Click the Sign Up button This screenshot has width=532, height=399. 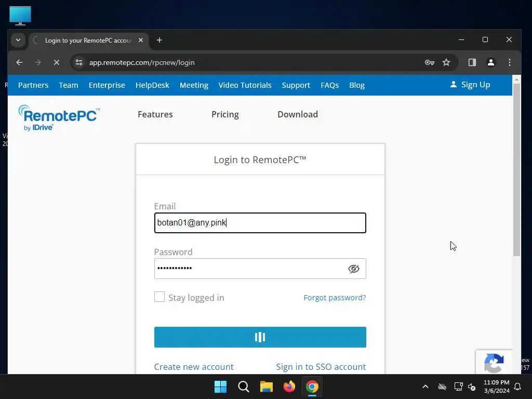pos(470,85)
